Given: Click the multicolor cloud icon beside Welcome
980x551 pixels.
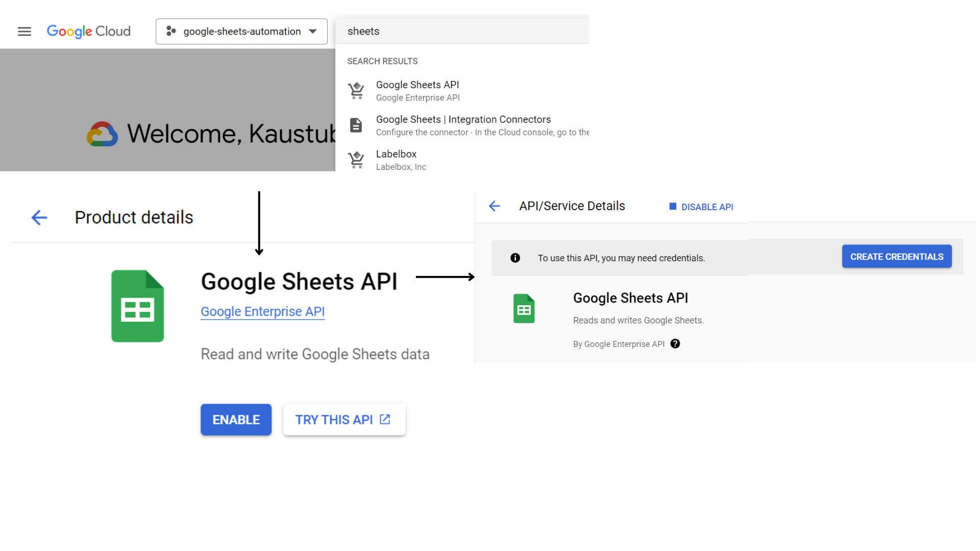Looking at the screenshot, I should 102,134.
